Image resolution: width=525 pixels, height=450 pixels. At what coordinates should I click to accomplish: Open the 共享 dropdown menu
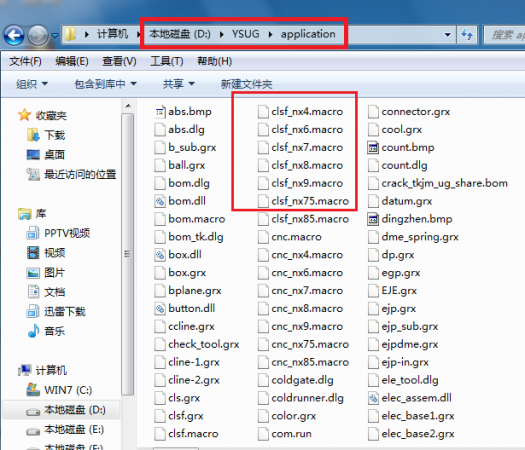tap(178, 84)
